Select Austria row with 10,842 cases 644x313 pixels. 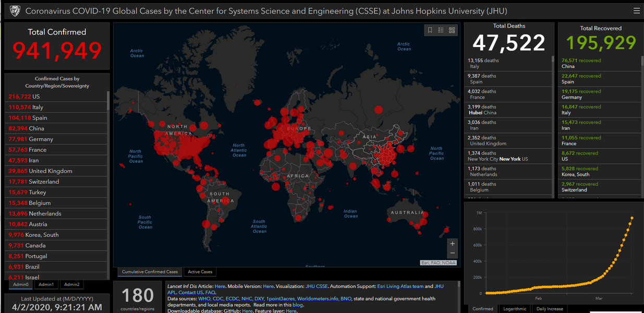(55, 224)
